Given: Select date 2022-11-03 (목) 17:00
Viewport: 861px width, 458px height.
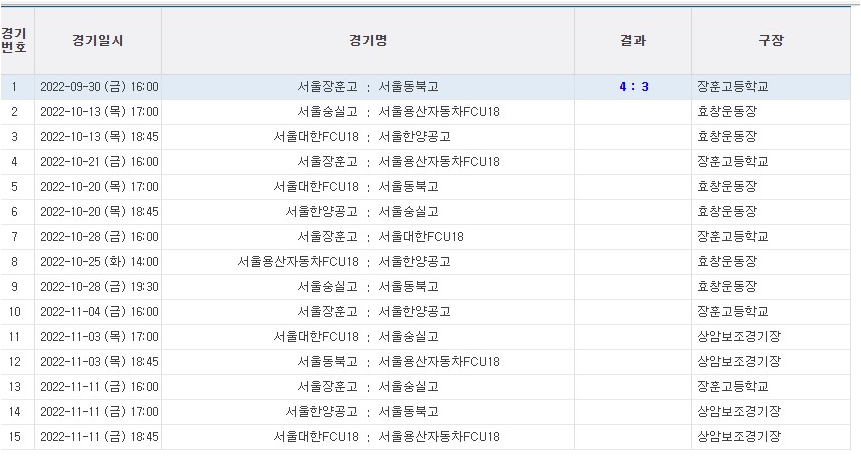Looking at the screenshot, I should pos(99,337).
